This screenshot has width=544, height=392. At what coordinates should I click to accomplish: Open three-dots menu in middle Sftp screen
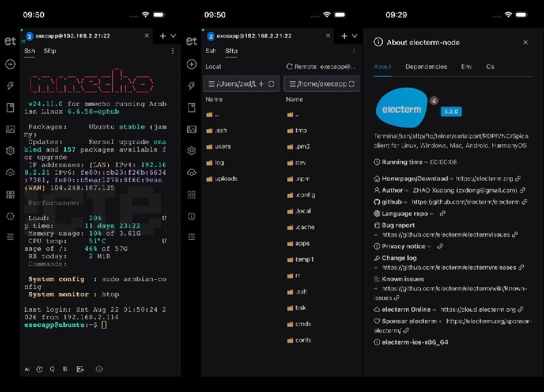click(354, 51)
